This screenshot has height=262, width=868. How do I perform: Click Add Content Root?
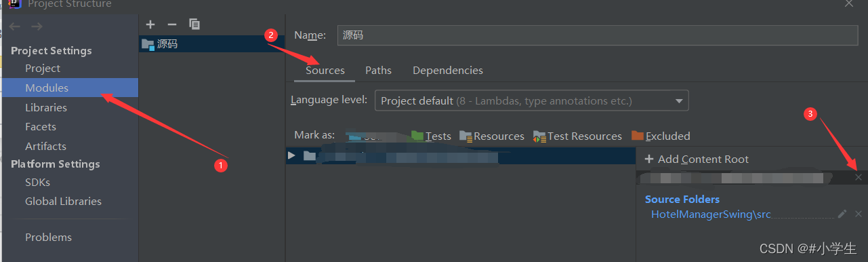697,160
